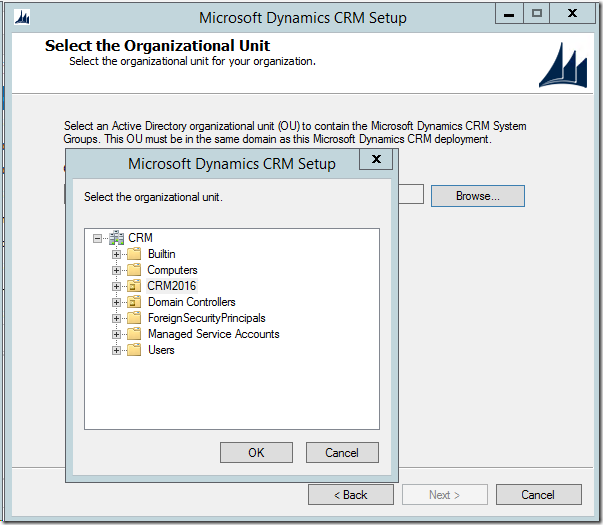
Task: Expand the Domain Controllers node
Action: pyautogui.click(x=116, y=302)
